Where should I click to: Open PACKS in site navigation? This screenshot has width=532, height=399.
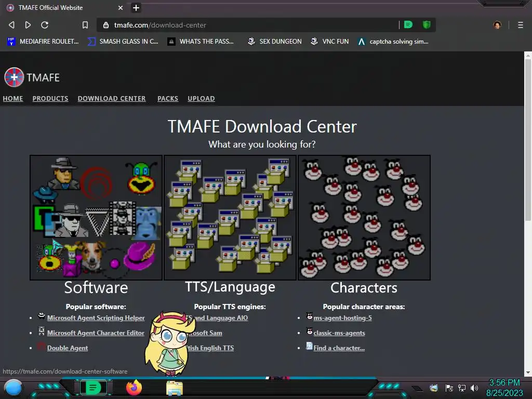[168, 98]
